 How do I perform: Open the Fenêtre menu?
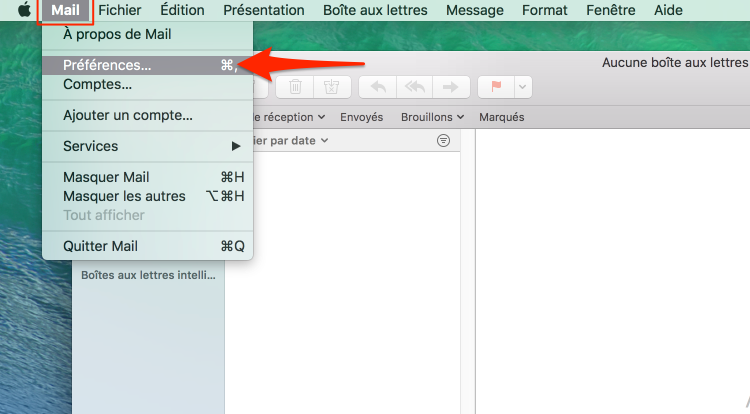611,10
